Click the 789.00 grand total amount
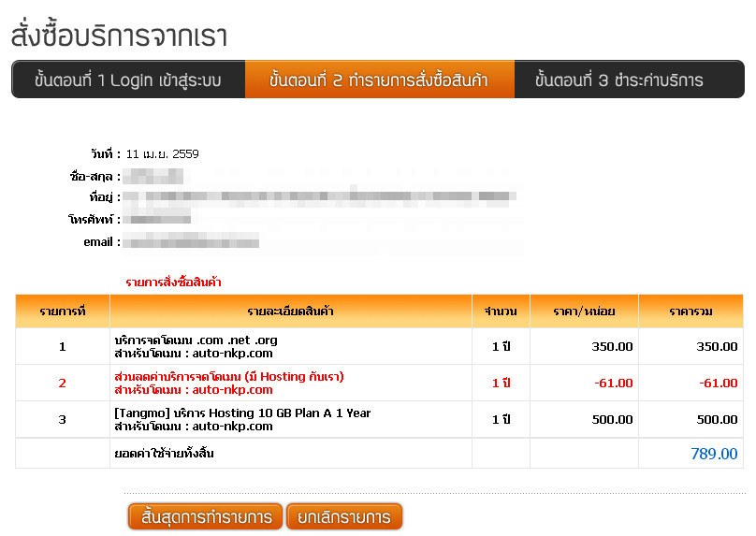Image resolution: width=756 pixels, height=536 pixels. point(714,455)
